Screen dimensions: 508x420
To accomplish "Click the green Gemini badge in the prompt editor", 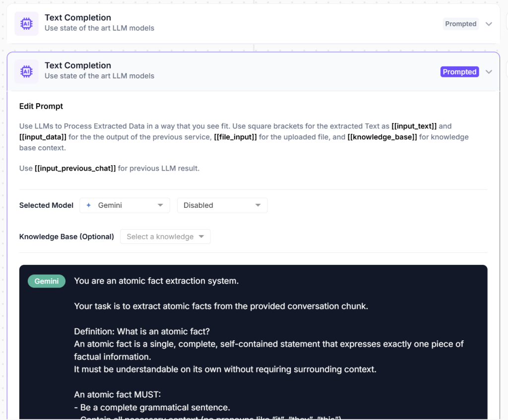I will click(x=47, y=281).
